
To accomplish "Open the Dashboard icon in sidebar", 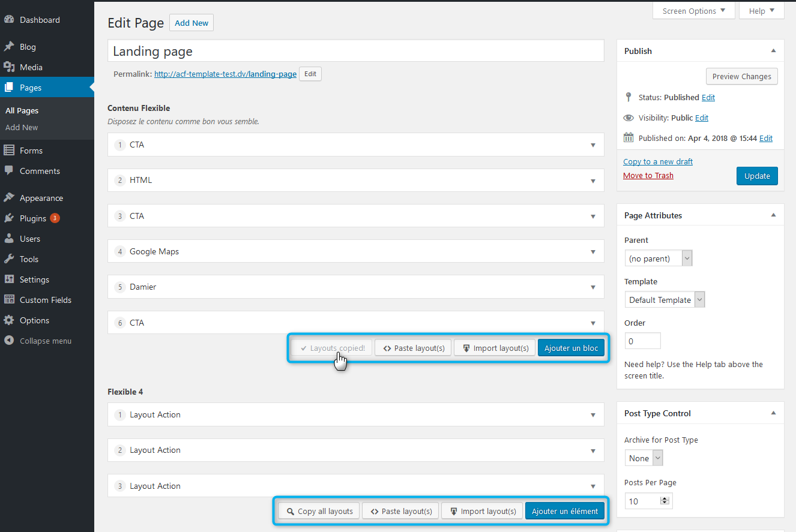I will point(9,20).
